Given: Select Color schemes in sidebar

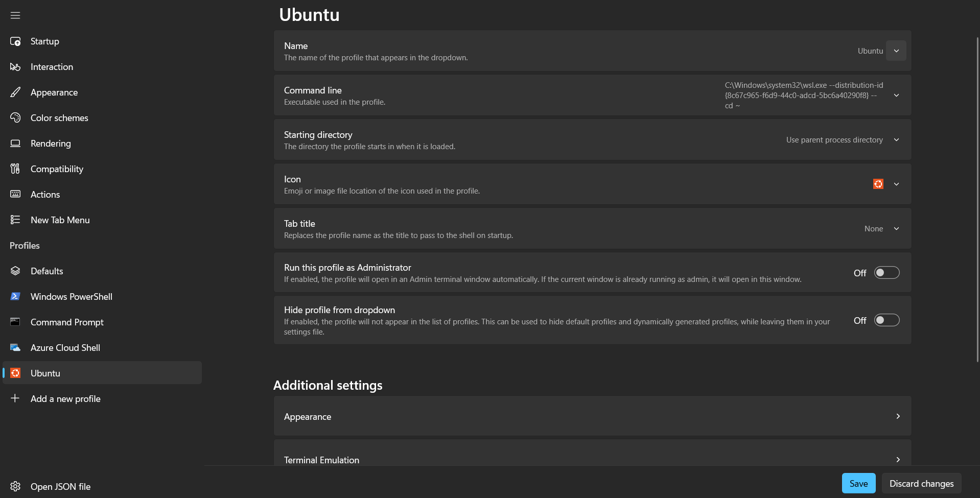Looking at the screenshot, I should tap(102, 118).
